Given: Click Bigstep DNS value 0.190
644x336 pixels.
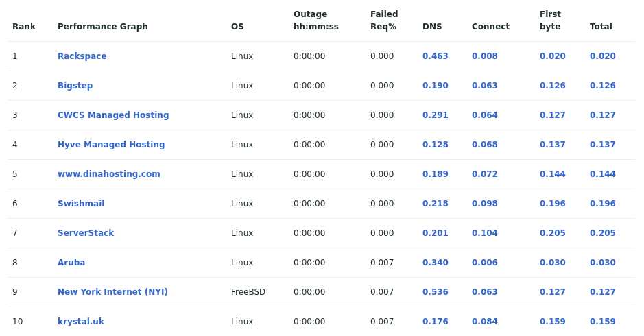Looking at the screenshot, I should pos(436,86).
